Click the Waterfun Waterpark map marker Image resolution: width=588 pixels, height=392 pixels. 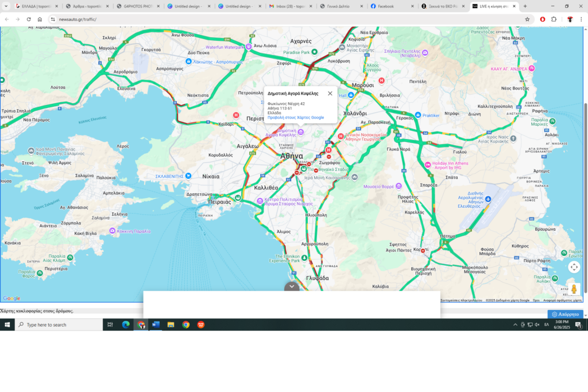248,47
